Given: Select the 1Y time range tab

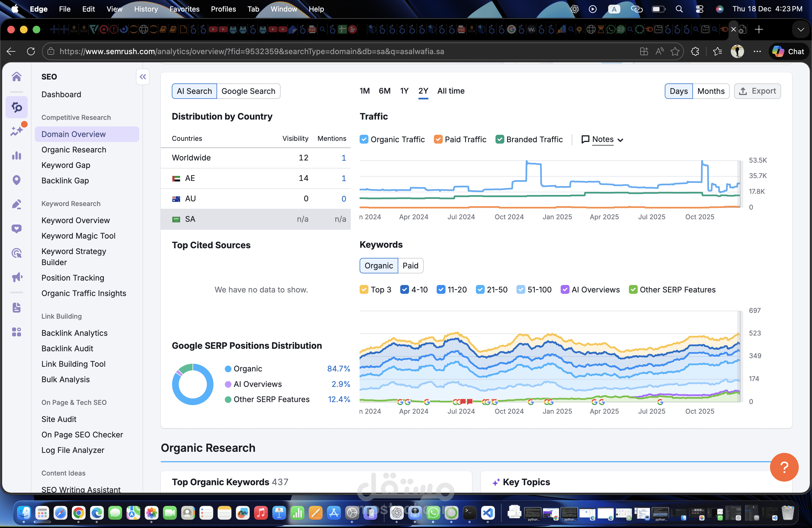Looking at the screenshot, I should click(404, 91).
